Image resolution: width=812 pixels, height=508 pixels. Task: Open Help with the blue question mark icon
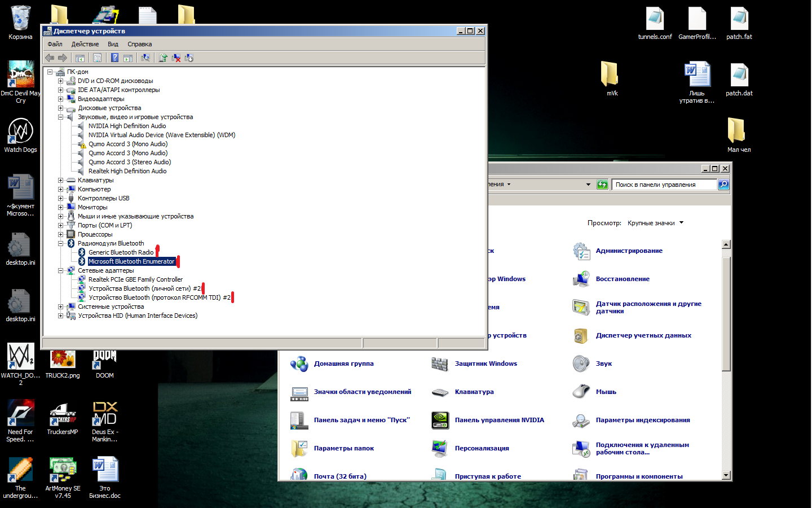pyautogui.click(x=114, y=58)
